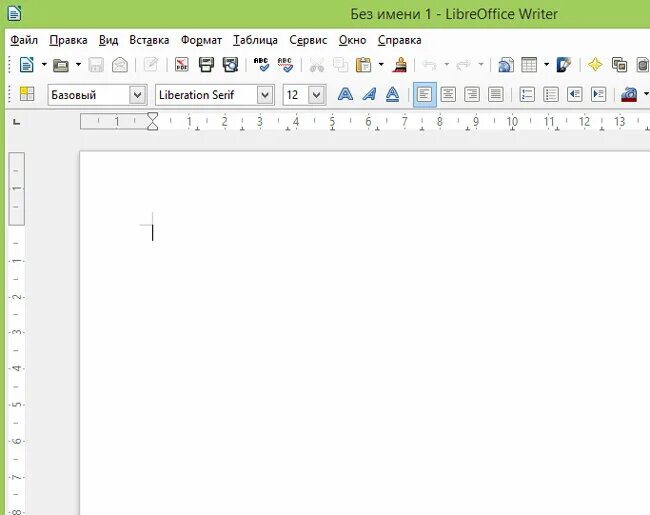Expand the recent documents arrow beside Open

click(78, 65)
